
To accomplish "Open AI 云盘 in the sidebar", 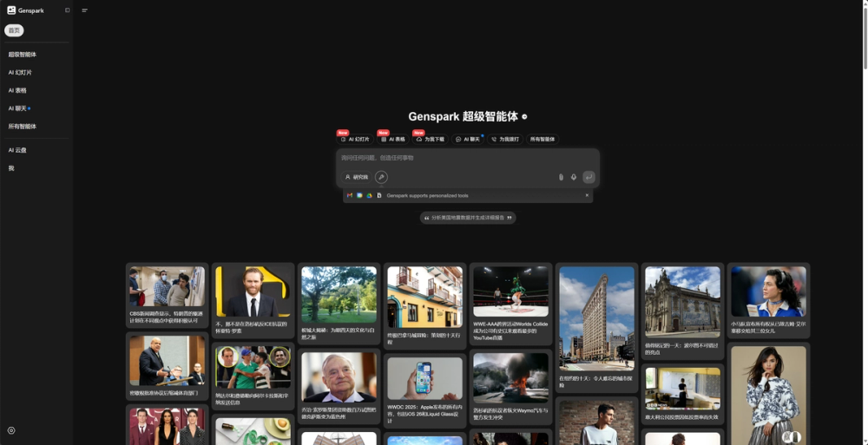I will tap(17, 150).
